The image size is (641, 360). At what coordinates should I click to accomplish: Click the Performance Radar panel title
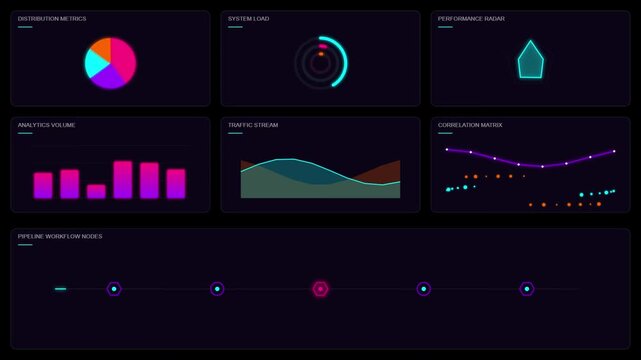[x=471, y=19]
